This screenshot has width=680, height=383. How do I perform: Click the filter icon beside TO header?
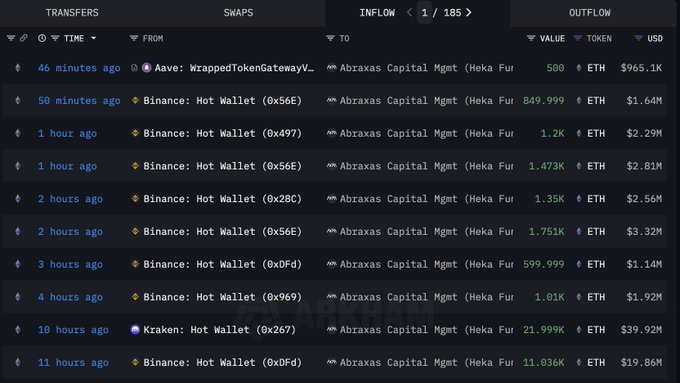pyautogui.click(x=330, y=39)
